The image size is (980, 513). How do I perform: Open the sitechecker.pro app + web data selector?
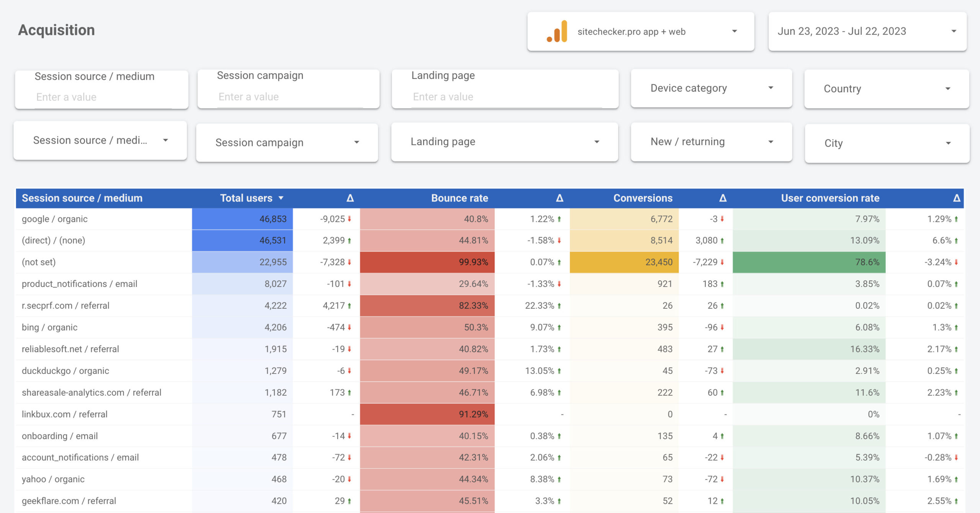[640, 31]
